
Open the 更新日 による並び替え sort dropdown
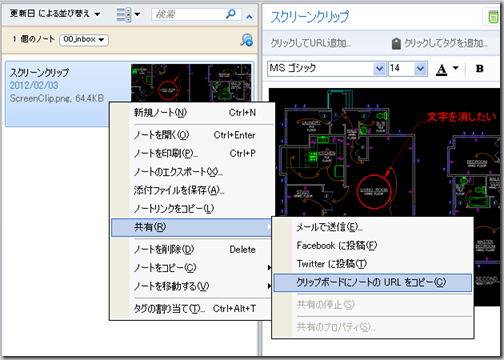[x=55, y=14]
